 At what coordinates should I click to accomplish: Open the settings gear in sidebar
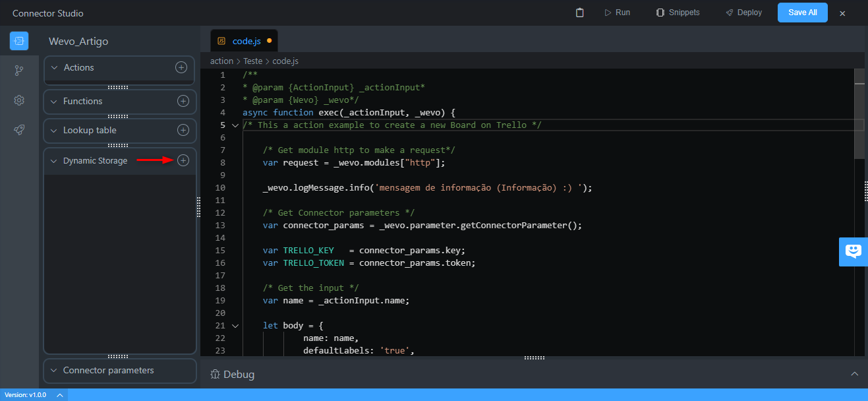coord(19,100)
